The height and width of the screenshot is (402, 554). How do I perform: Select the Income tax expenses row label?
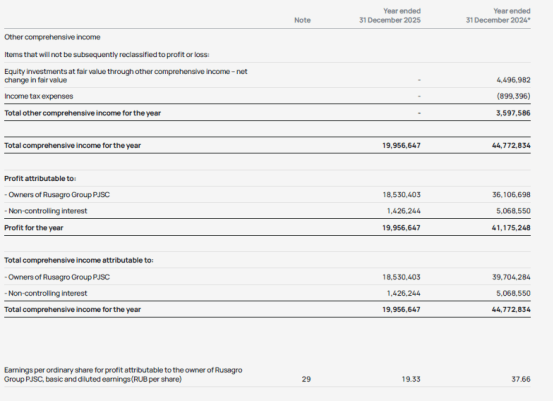click(39, 96)
